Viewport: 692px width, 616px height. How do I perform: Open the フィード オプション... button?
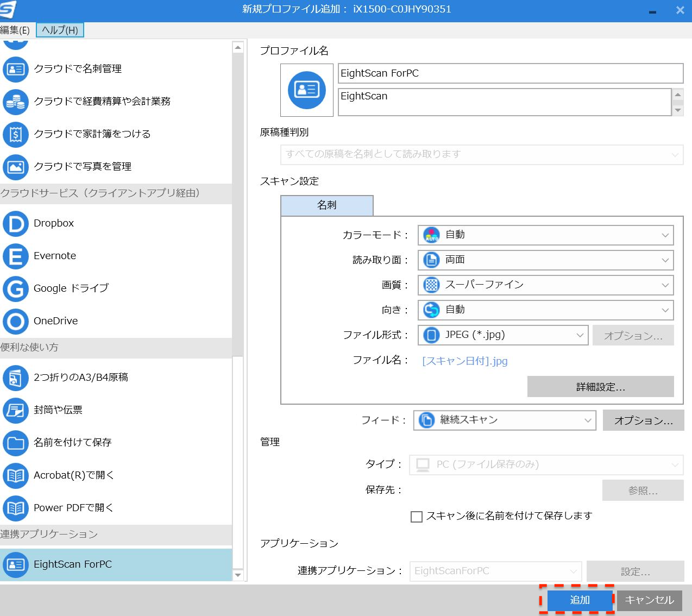coord(644,420)
